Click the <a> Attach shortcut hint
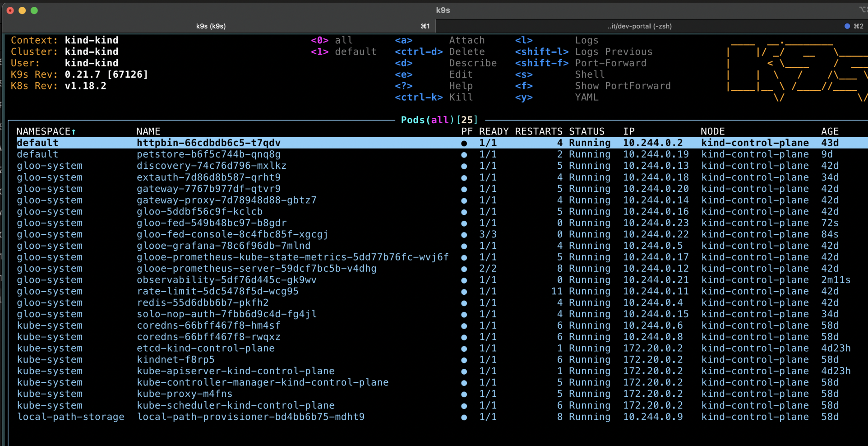Image resolution: width=868 pixels, height=446 pixels. click(x=440, y=40)
